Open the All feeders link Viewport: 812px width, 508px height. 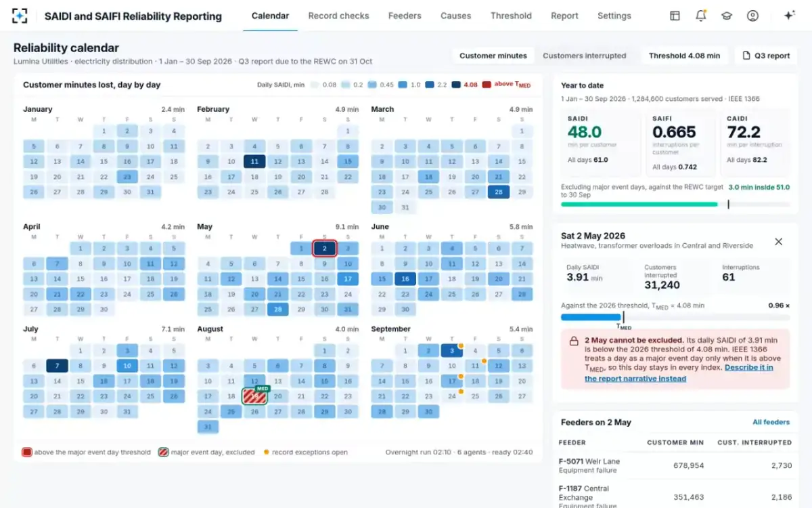point(771,422)
